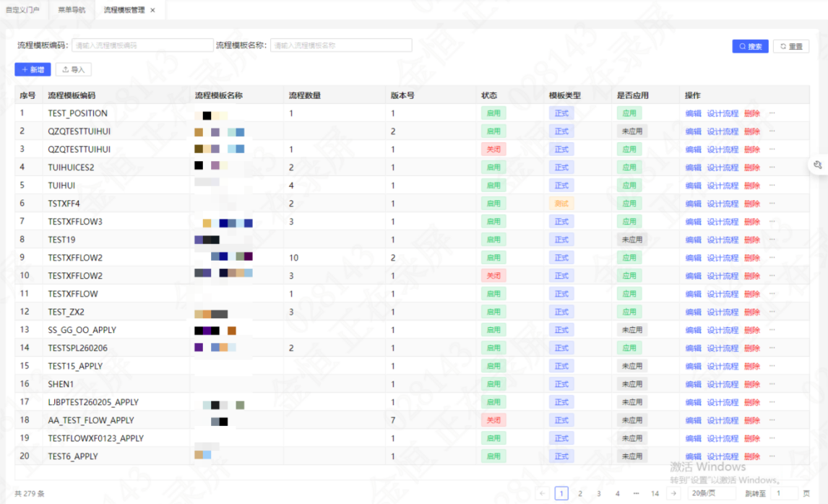This screenshot has height=504, width=828.
Task: Click the 新增 add button
Action: point(33,69)
